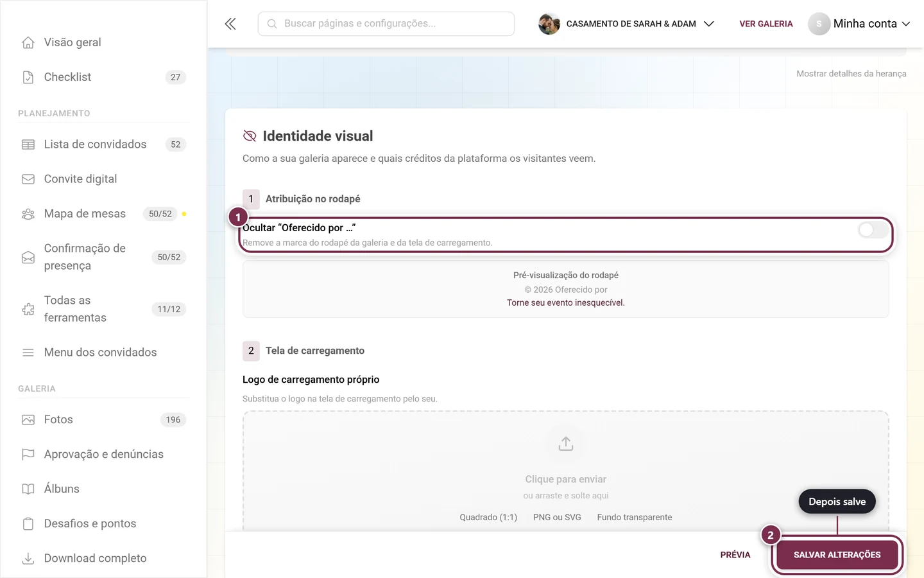This screenshot has width=924, height=578.
Task: Click the logo upload dropzone "Clique para enviar"
Action: pyautogui.click(x=566, y=472)
